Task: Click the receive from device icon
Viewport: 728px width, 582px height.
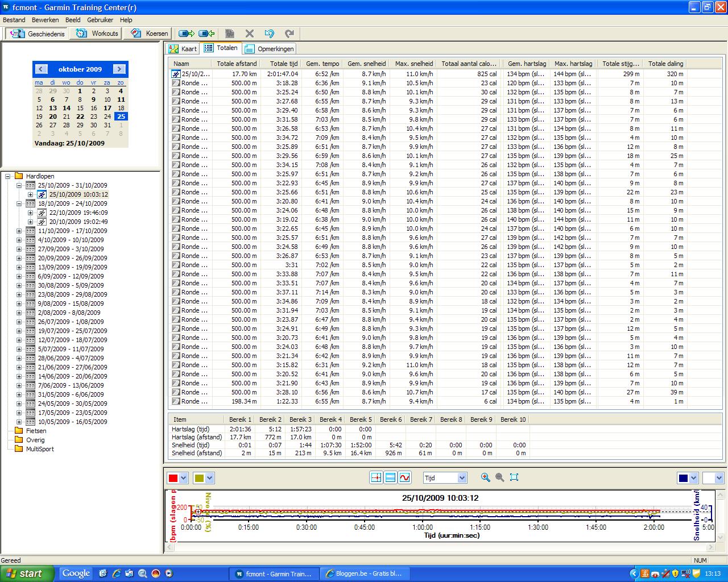Action: tap(206, 34)
